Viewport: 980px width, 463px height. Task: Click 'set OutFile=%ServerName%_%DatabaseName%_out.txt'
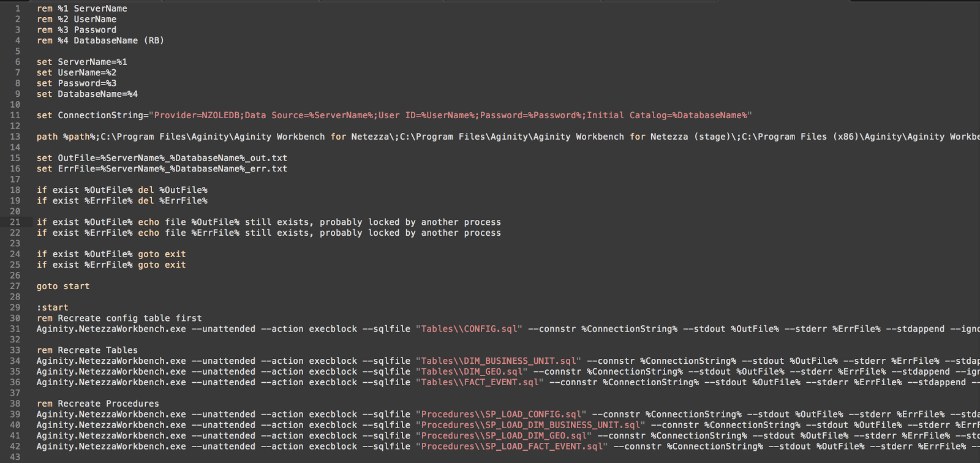(162, 158)
